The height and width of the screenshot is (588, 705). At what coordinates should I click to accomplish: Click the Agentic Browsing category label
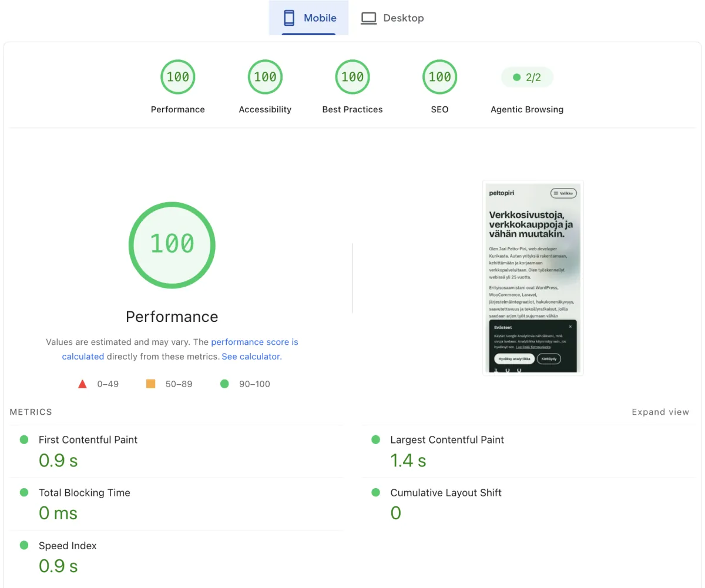(527, 109)
